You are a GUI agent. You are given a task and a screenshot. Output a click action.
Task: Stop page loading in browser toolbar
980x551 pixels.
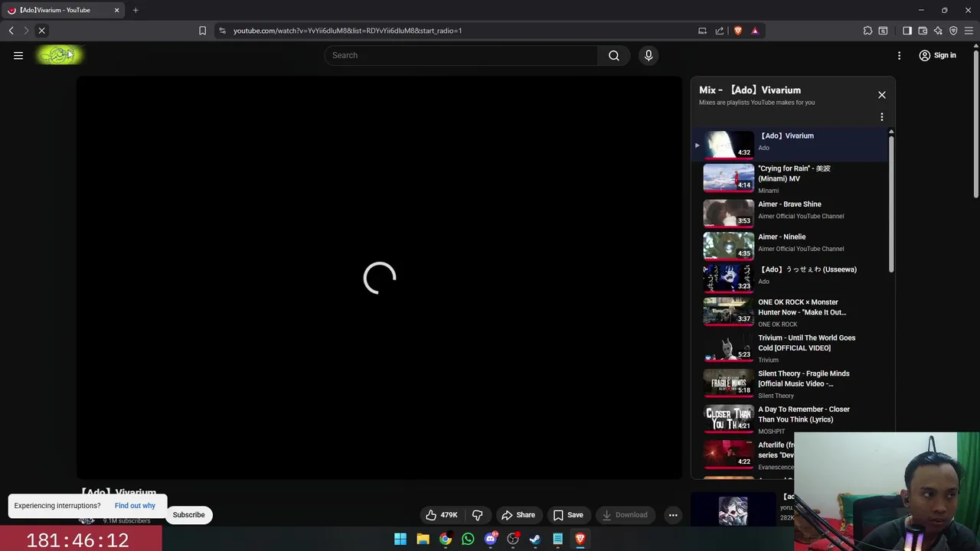point(42,31)
